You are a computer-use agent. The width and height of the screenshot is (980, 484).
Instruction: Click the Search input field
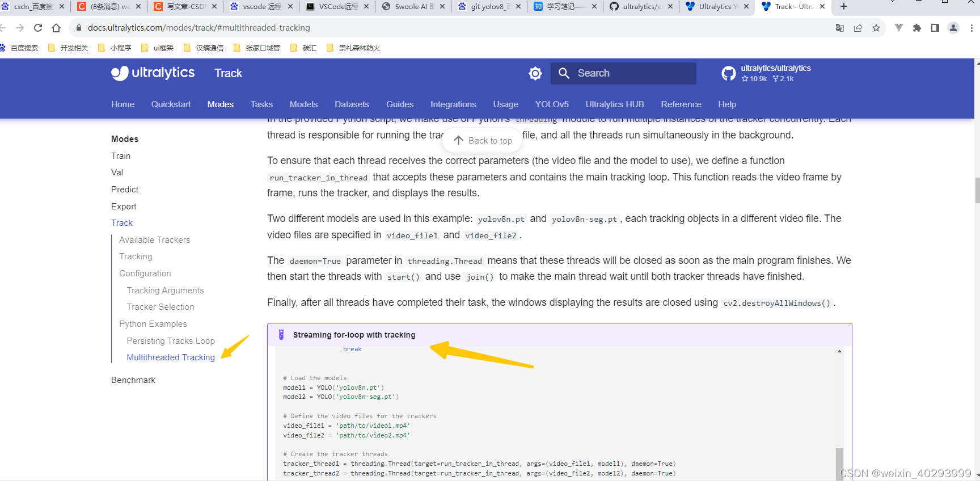point(623,73)
